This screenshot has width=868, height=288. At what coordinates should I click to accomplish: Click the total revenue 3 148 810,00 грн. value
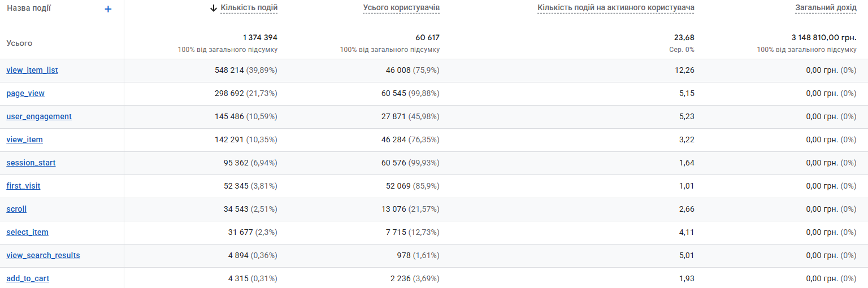[x=824, y=38]
